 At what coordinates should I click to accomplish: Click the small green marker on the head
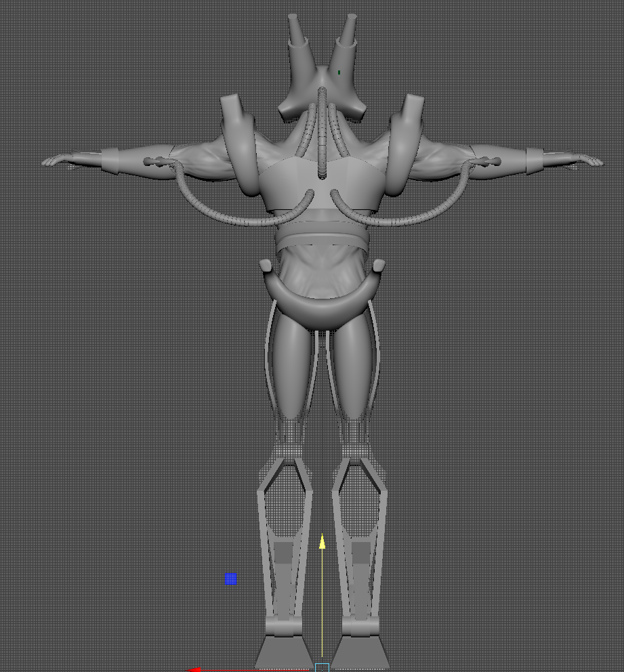339,72
